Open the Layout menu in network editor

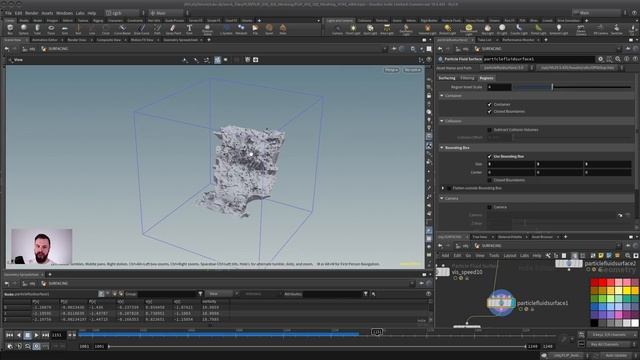coord(509,256)
